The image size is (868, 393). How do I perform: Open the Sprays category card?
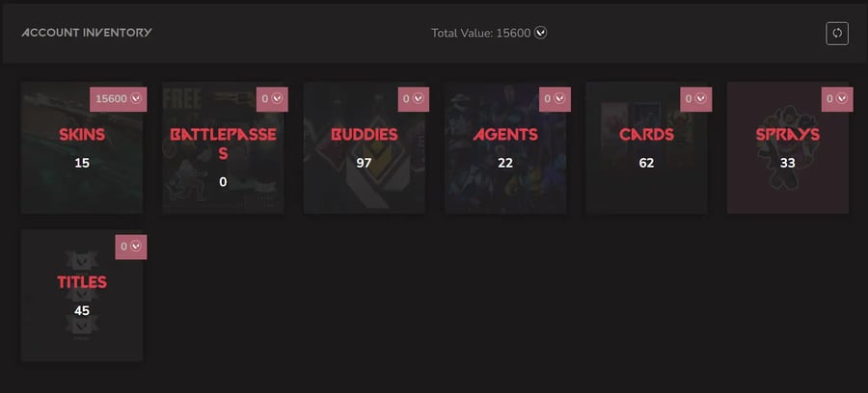pyautogui.click(x=788, y=147)
